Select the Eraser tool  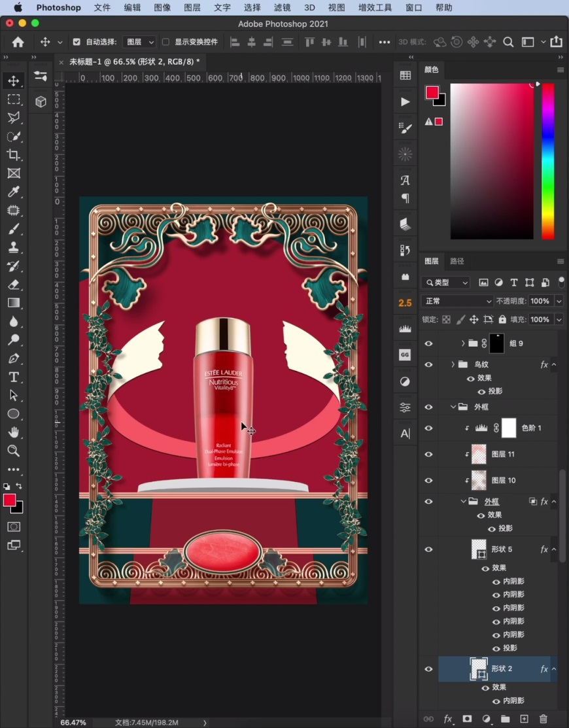click(14, 285)
